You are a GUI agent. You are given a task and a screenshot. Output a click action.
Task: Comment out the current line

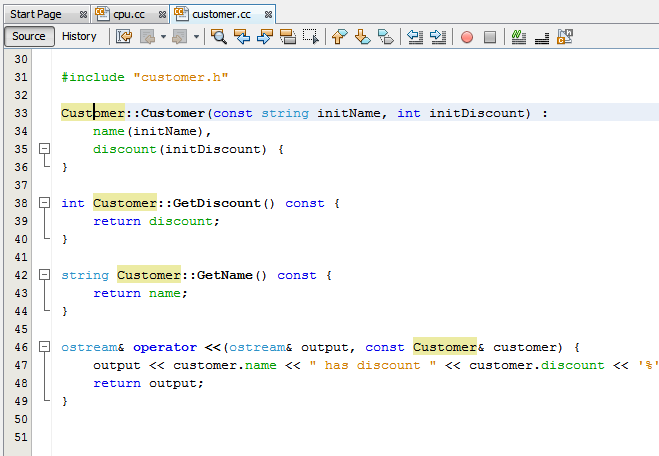click(518, 37)
